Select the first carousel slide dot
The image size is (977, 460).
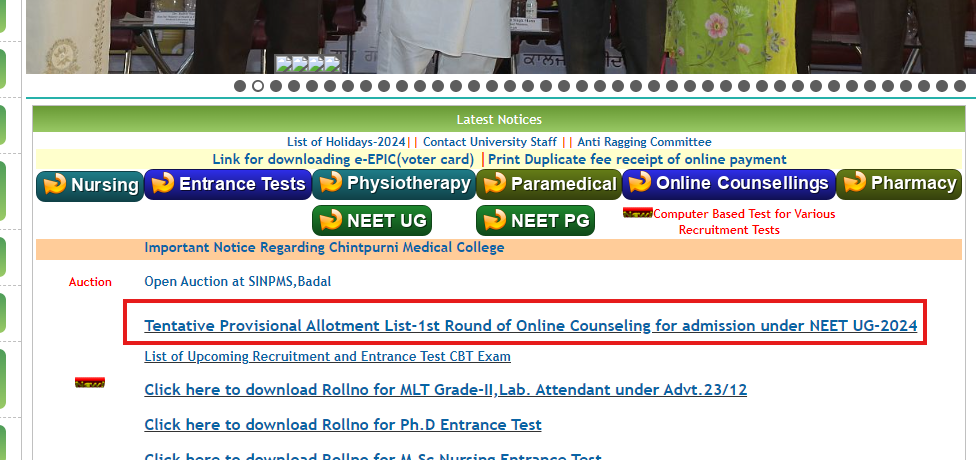point(240,86)
